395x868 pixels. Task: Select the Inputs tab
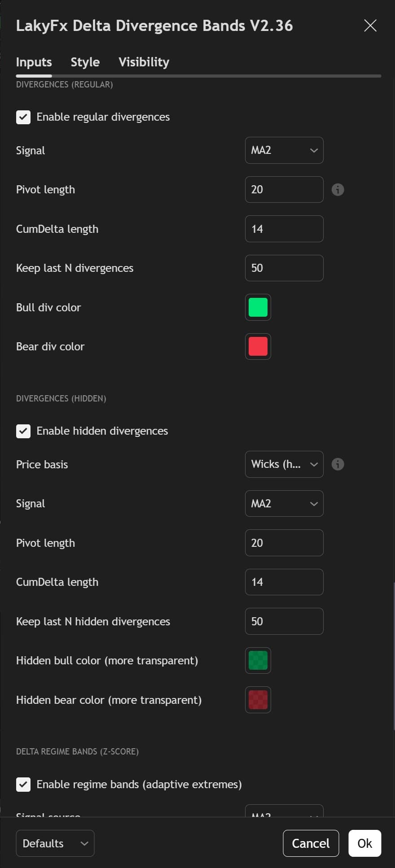pyautogui.click(x=34, y=62)
